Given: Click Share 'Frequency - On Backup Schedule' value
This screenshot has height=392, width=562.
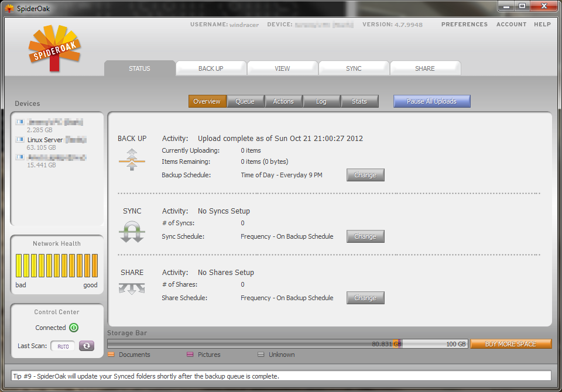Looking at the screenshot, I should 287,298.
